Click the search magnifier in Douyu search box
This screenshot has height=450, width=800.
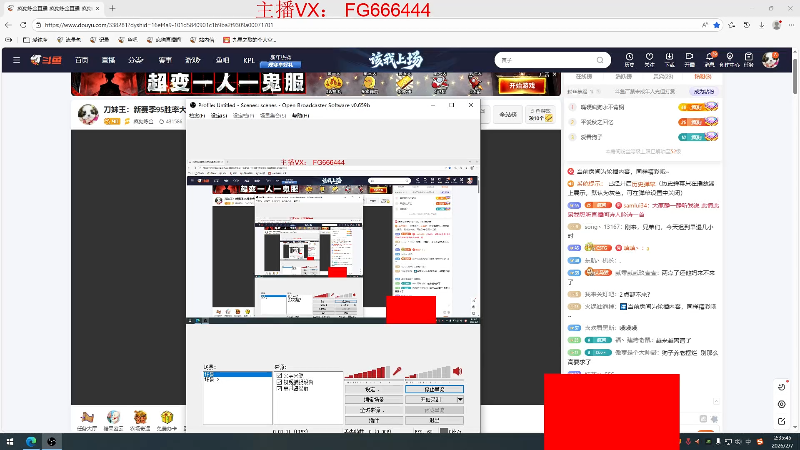pos(600,60)
